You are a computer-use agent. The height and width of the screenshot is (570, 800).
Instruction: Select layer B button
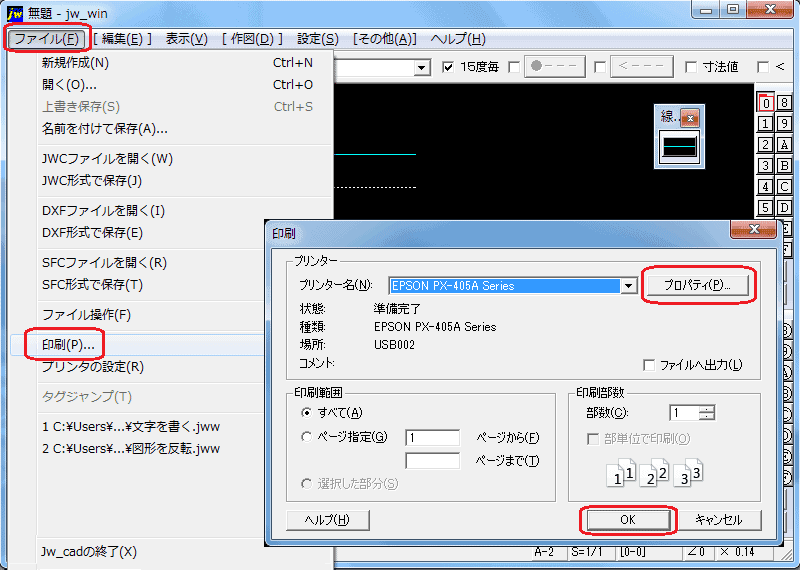coord(784,166)
